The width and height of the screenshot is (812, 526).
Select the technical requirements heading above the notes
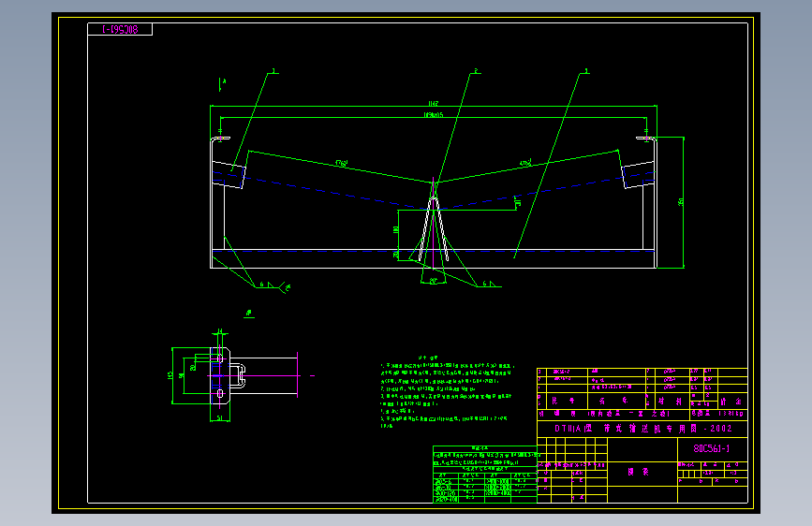428,358
